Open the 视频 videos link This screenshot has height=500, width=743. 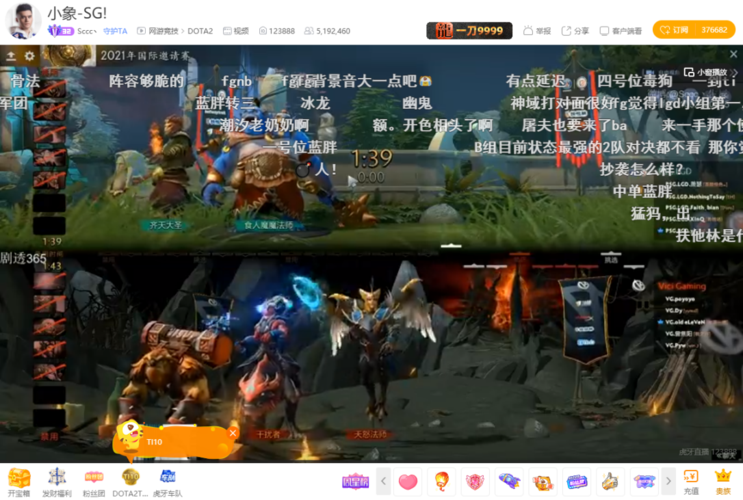point(236,31)
